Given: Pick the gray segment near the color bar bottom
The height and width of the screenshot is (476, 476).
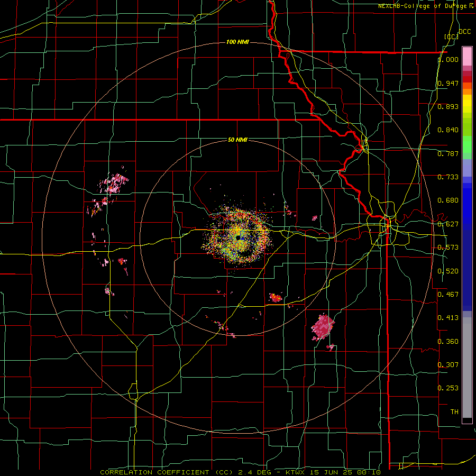Looking at the screenshot, I should 467,368.
